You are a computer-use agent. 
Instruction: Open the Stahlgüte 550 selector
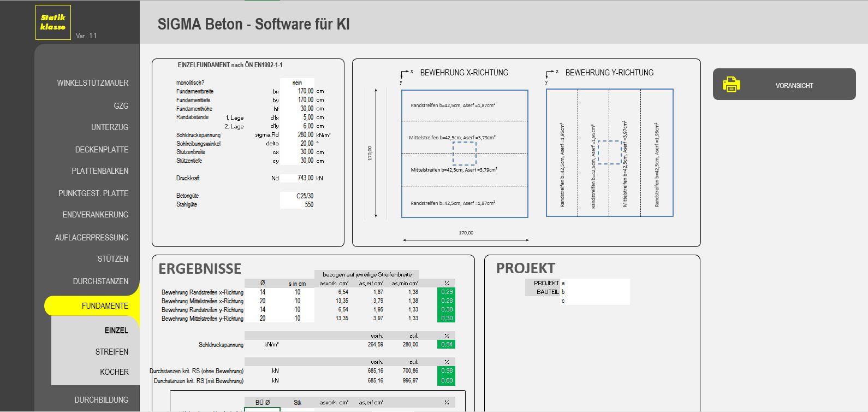click(298, 204)
